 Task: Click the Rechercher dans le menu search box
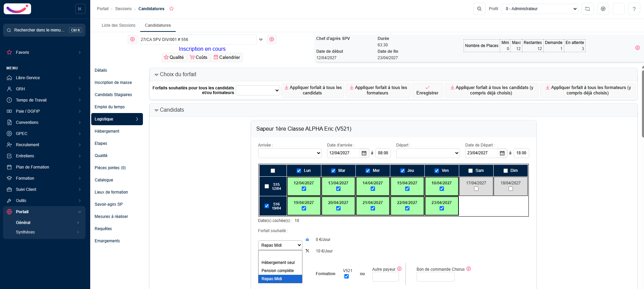(44, 30)
